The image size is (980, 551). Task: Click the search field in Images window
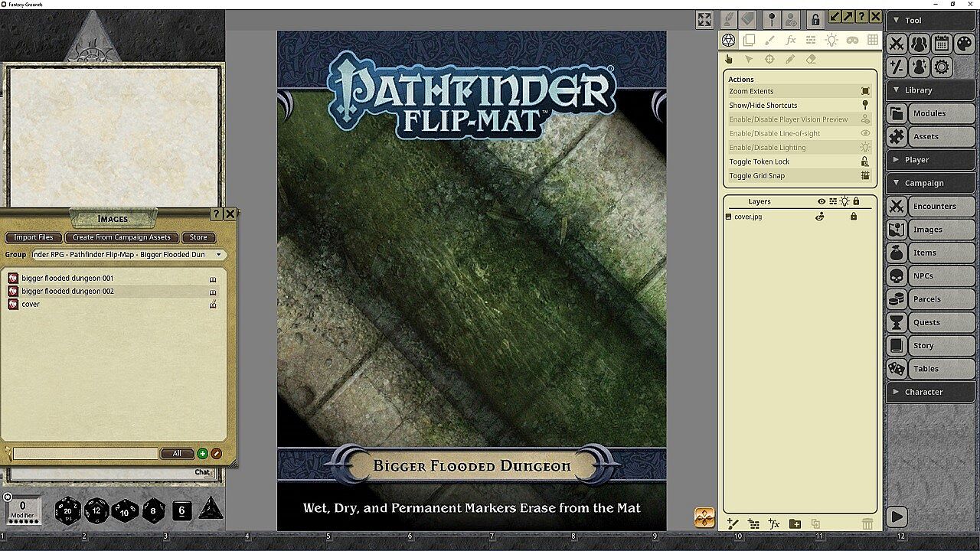click(86, 454)
